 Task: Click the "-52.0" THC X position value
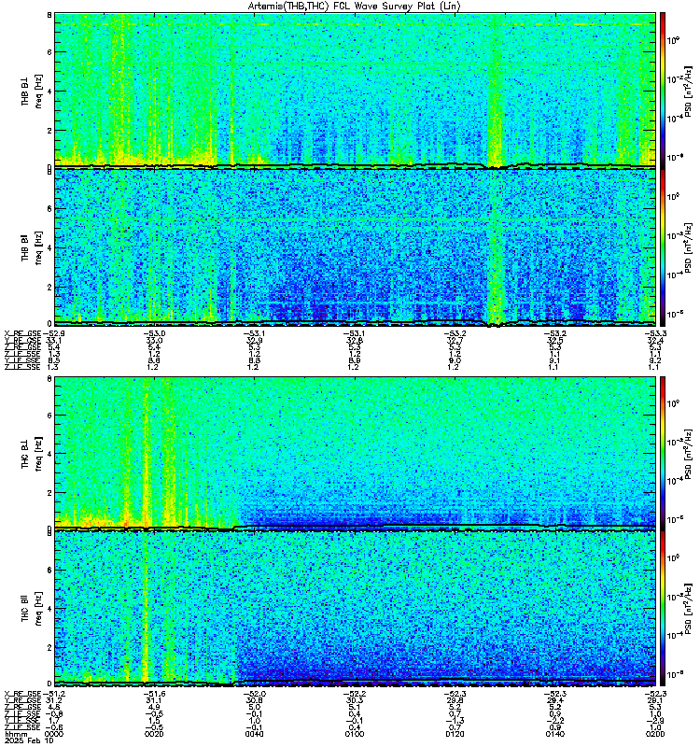coord(254,694)
